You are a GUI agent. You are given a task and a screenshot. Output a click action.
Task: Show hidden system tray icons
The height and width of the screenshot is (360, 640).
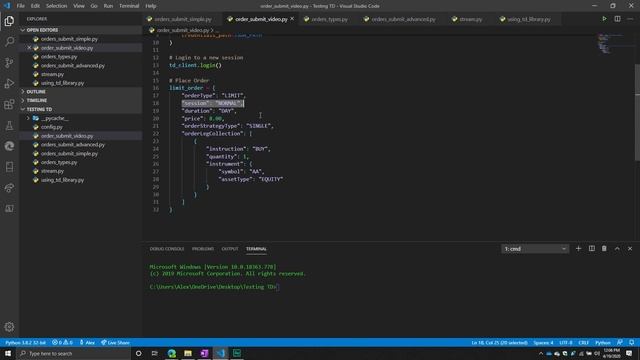541,353
